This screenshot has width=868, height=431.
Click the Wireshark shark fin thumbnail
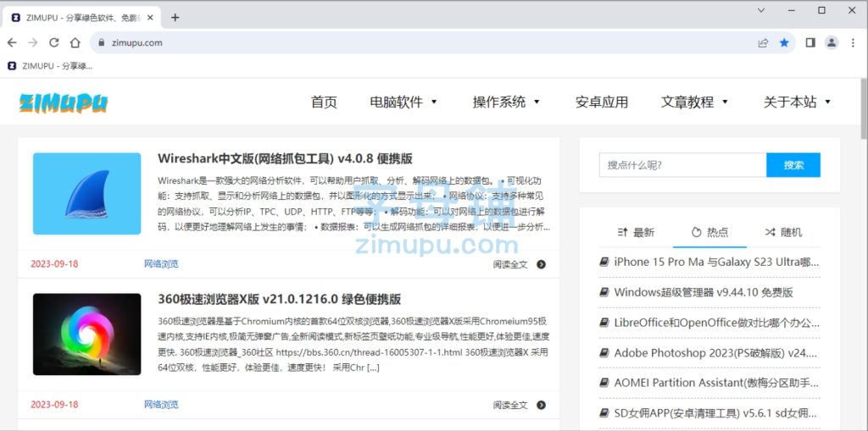click(87, 194)
